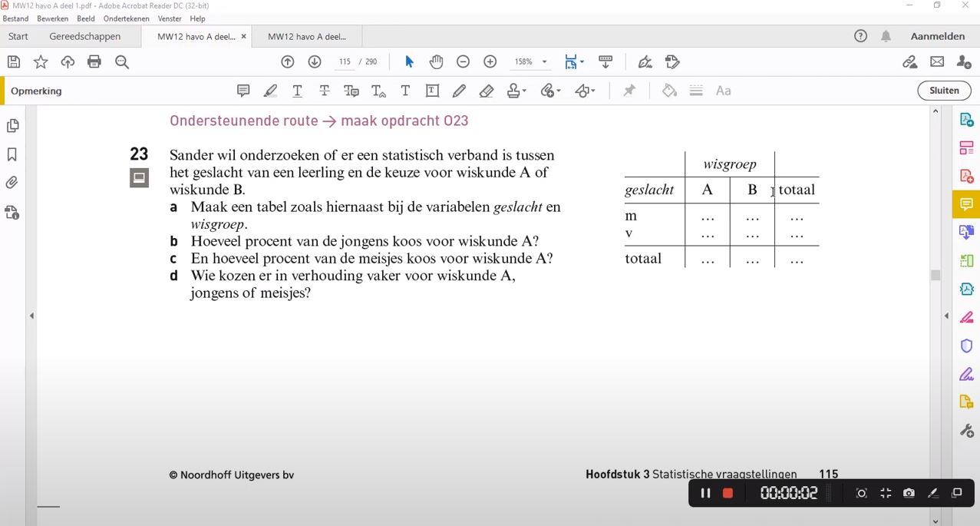Open the attachments paperclip panel
The image size is (980, 526).
point(12,183)
